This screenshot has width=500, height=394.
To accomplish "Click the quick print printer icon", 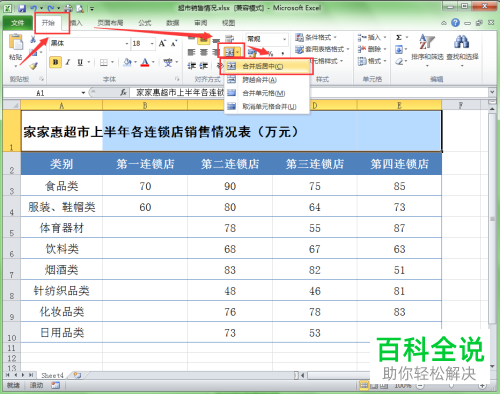I will [68, 8].
